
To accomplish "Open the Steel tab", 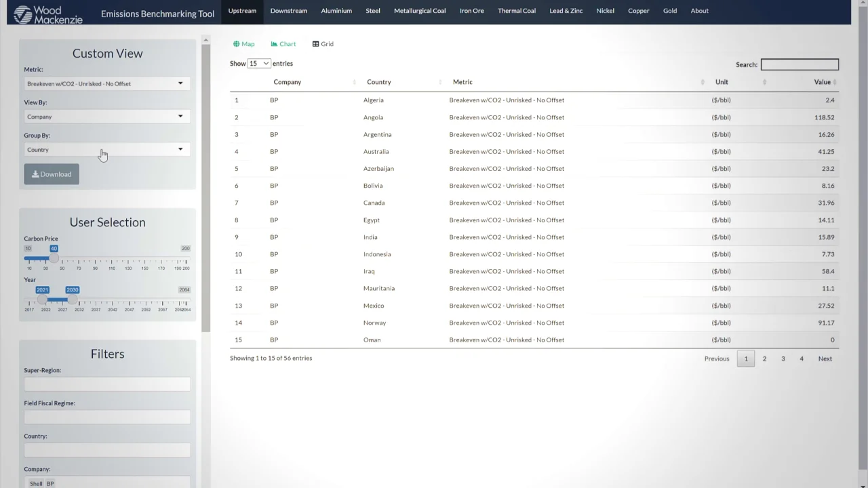I will click(x=373, y=11).
